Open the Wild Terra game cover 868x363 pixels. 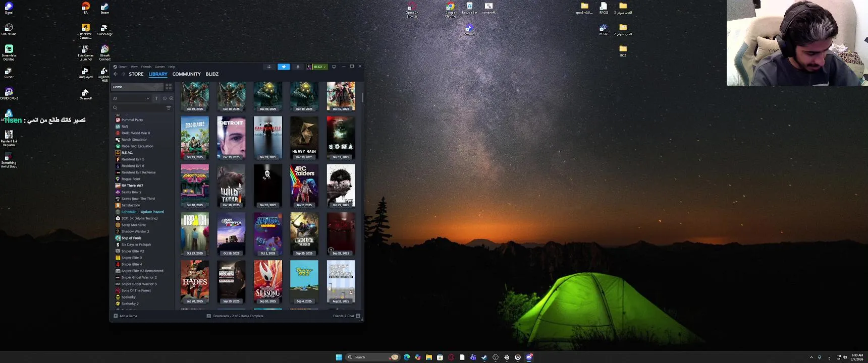click(231, 186)
